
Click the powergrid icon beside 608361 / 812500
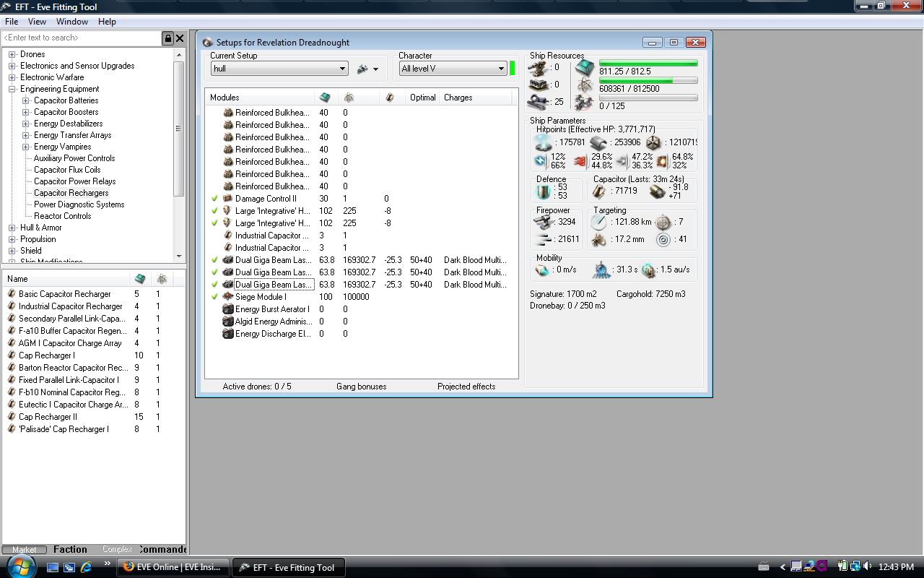point(585,85)
